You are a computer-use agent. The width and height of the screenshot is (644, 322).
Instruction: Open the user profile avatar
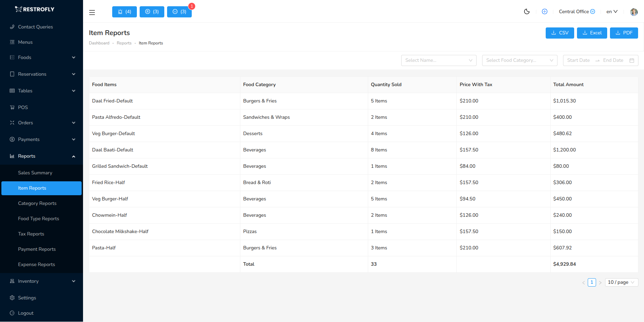634,12
